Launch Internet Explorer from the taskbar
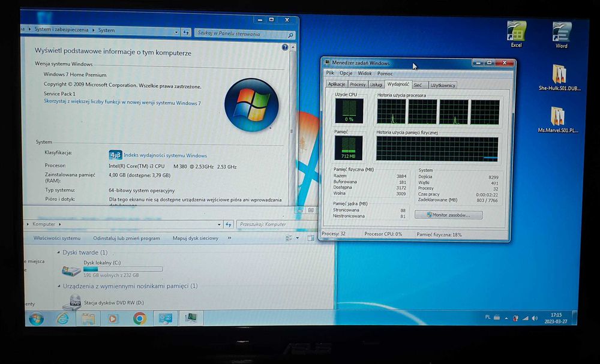The height and width of the screenshot is (364, 600). [x=62, y=318]
